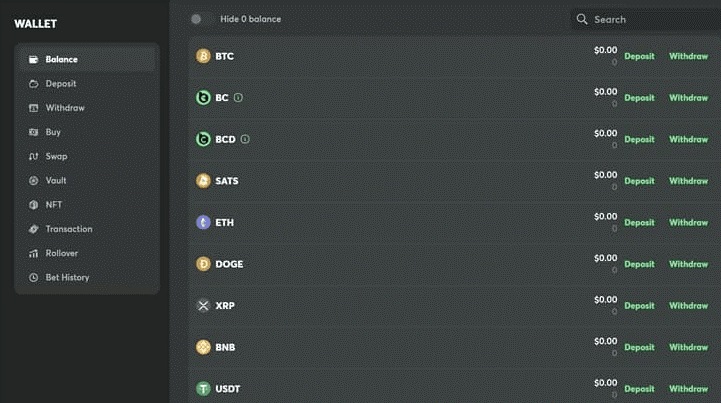Click the BCD coin icon
The width and height of the screenshot is (721, 403).
click(203, 139)
